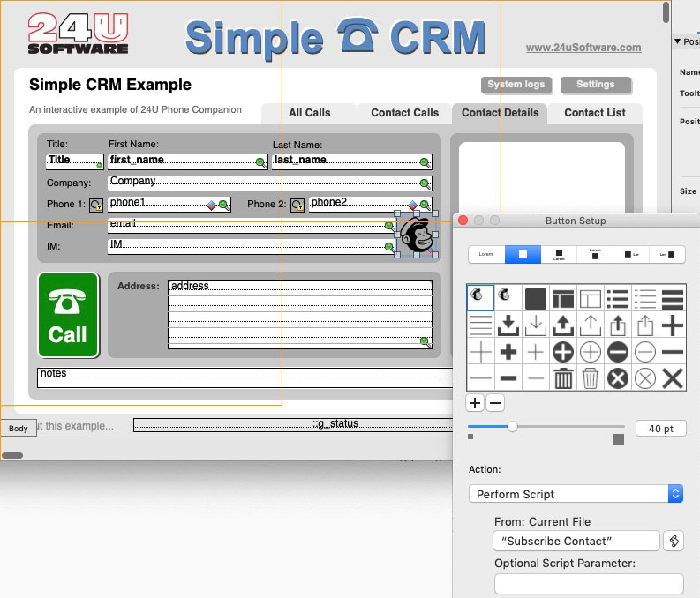
Task: Click the Optional Script Parameter field
Action: click(x=589, y=584)
